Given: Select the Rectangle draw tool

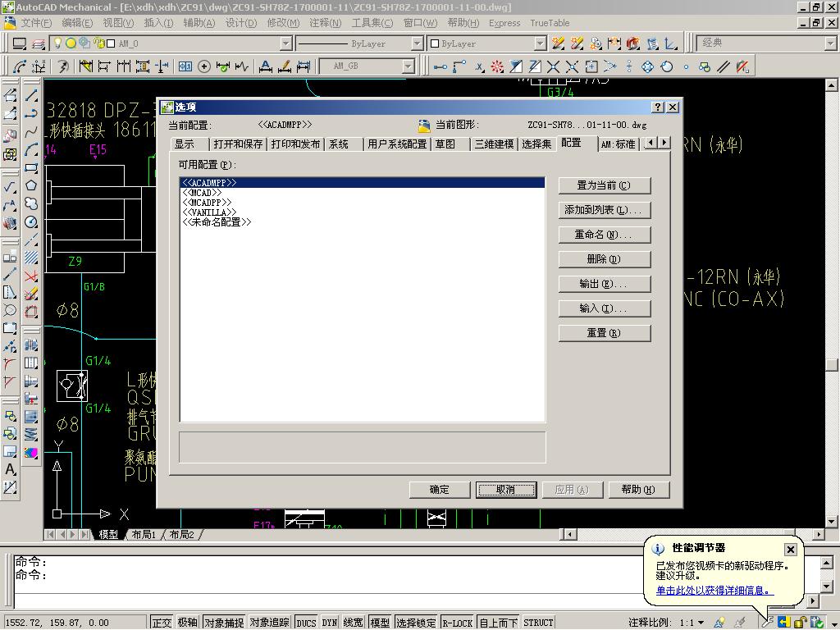Looking at the screenshot, I should click(31, 167).
